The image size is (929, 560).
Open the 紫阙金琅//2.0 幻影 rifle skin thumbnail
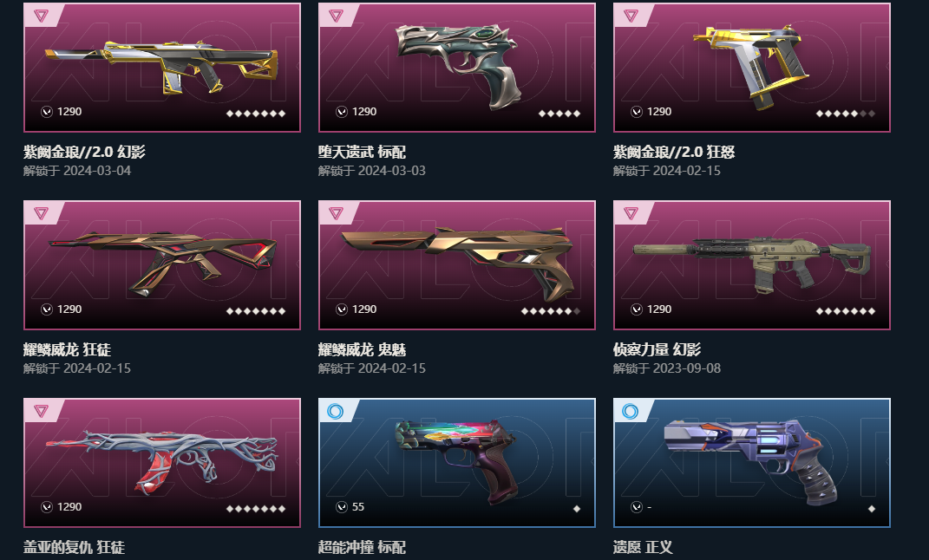coord(161,66)
